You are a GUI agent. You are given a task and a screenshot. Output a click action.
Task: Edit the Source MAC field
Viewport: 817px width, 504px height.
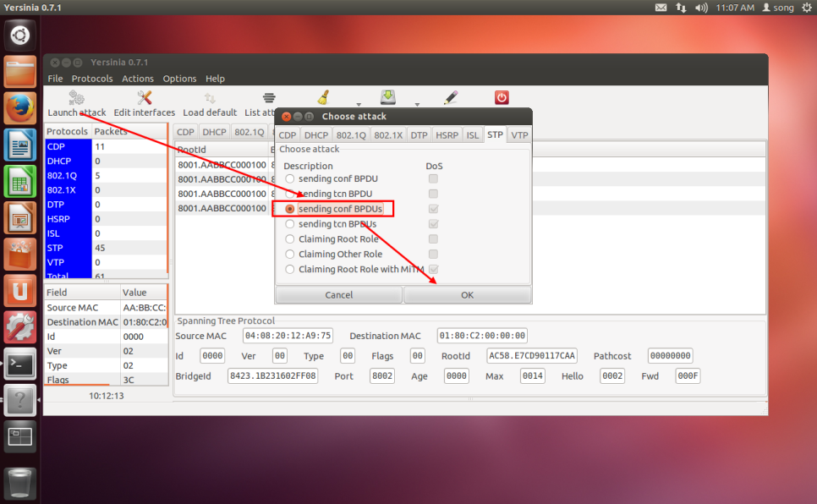pyautogui.click(x=288, y=336)
